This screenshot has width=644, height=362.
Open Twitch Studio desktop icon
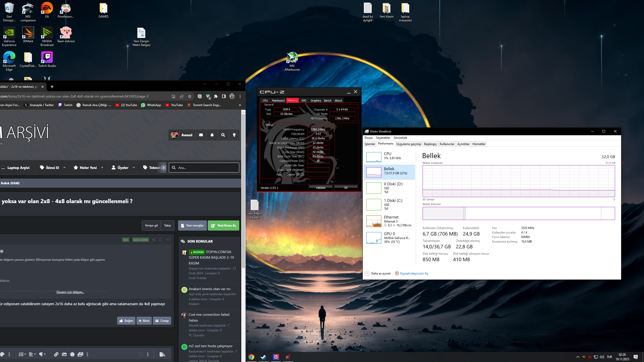(47, 59)
